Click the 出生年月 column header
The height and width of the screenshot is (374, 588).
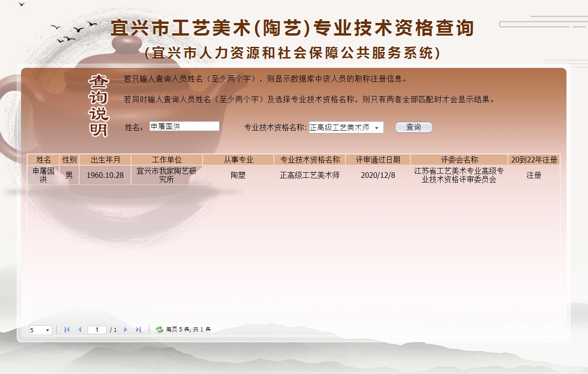point(105,160)
